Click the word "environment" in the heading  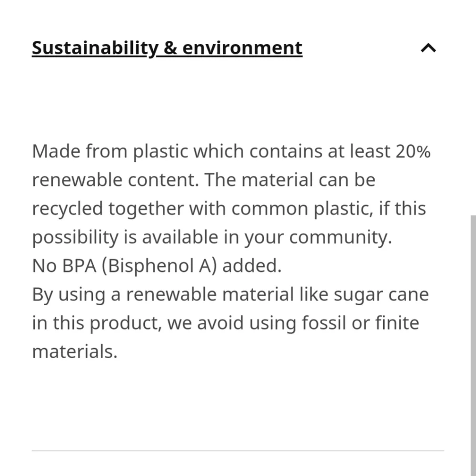(242, 48)
